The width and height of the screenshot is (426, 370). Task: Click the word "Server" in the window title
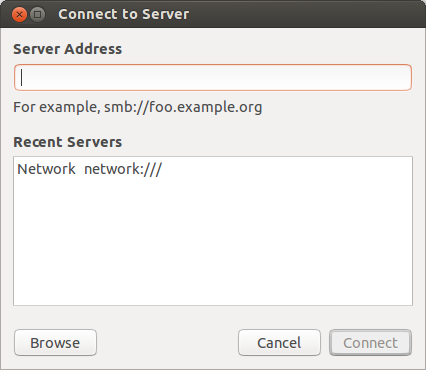click(x=165, y=14)
